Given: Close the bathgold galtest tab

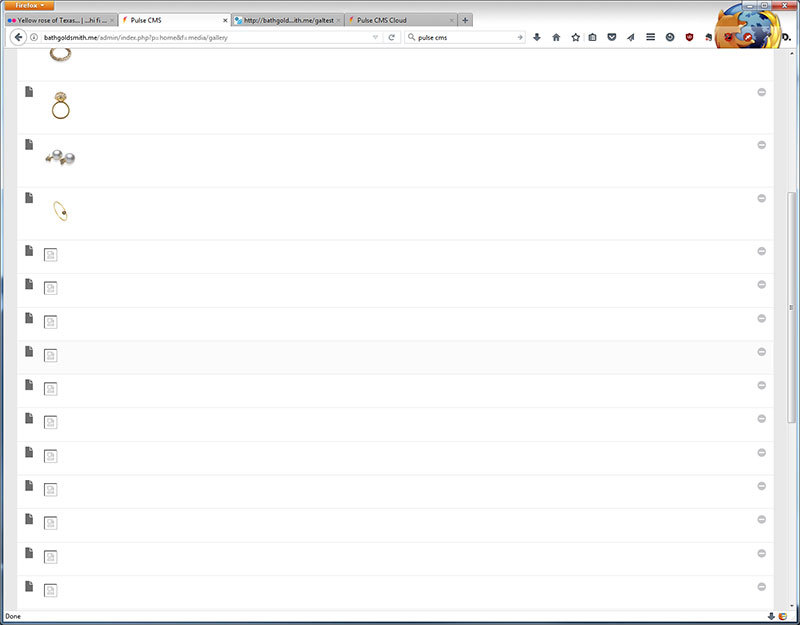Looking at the screenshot, I should [338, 20].
